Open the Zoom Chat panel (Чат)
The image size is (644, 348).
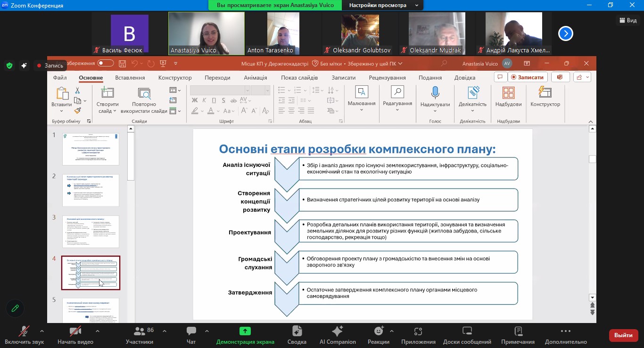[x=191, y=331]
